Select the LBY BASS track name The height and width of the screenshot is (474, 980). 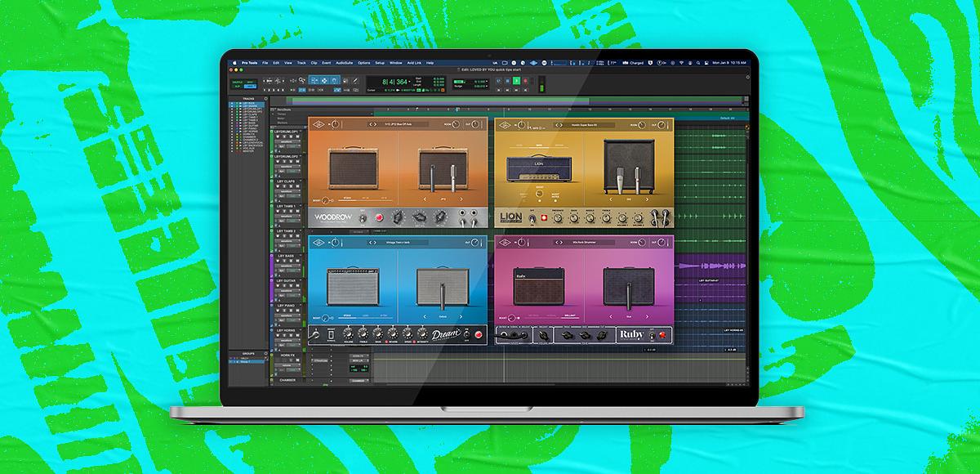(286, 256)
